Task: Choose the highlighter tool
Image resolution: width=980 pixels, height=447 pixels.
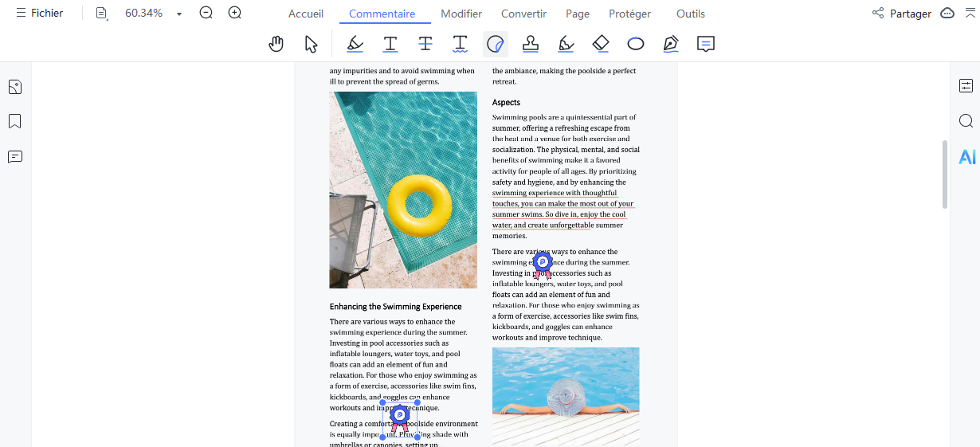Action: pyautogui.click(x=355, y=44)
